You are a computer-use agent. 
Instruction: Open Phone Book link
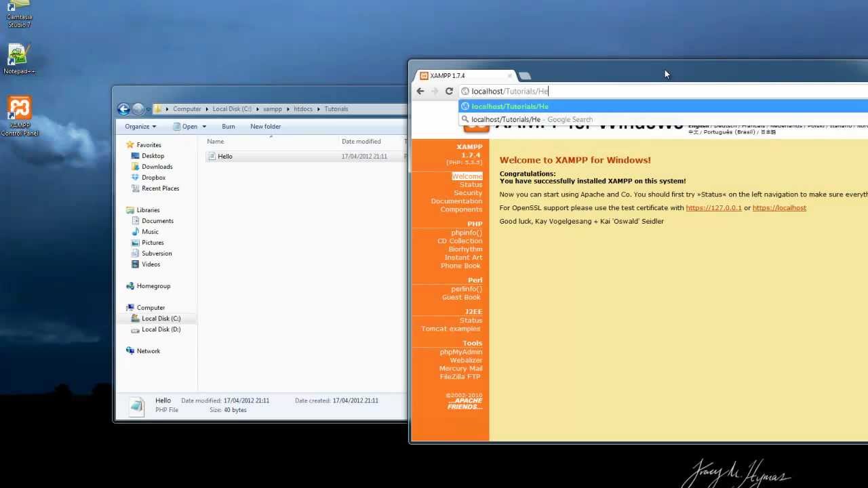point(460,266)
